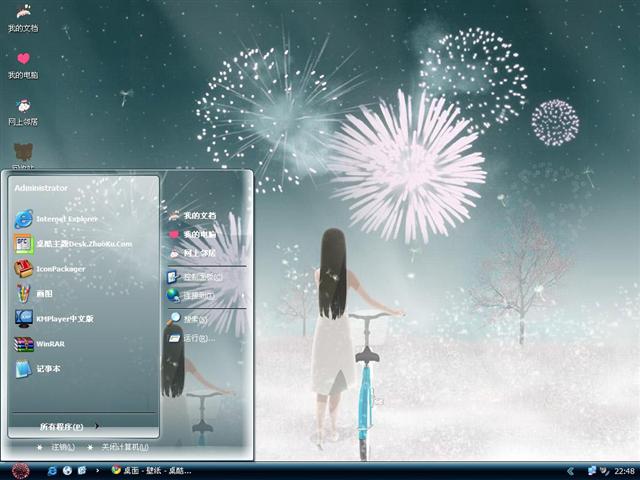Launch Internet Explorer from start menu
This screenshot has height=480, width=640.
[56, 219]
